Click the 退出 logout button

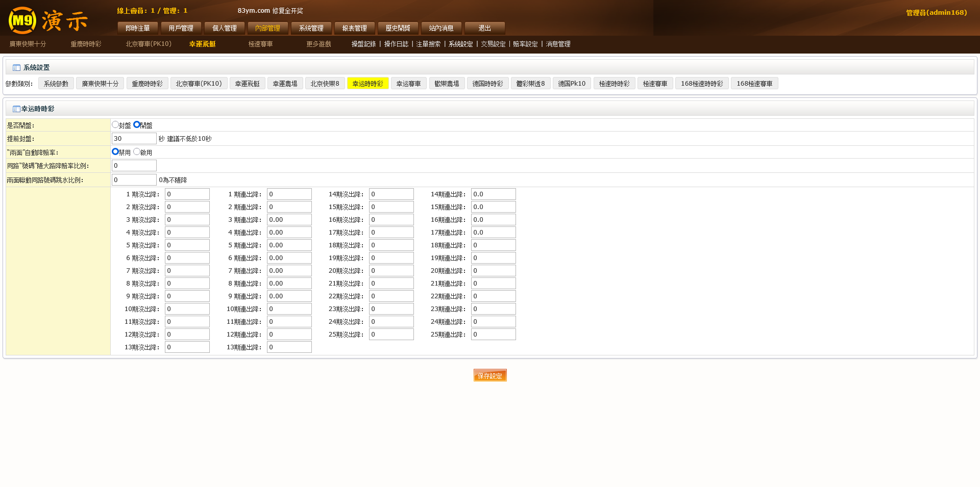tap(484, 28)
